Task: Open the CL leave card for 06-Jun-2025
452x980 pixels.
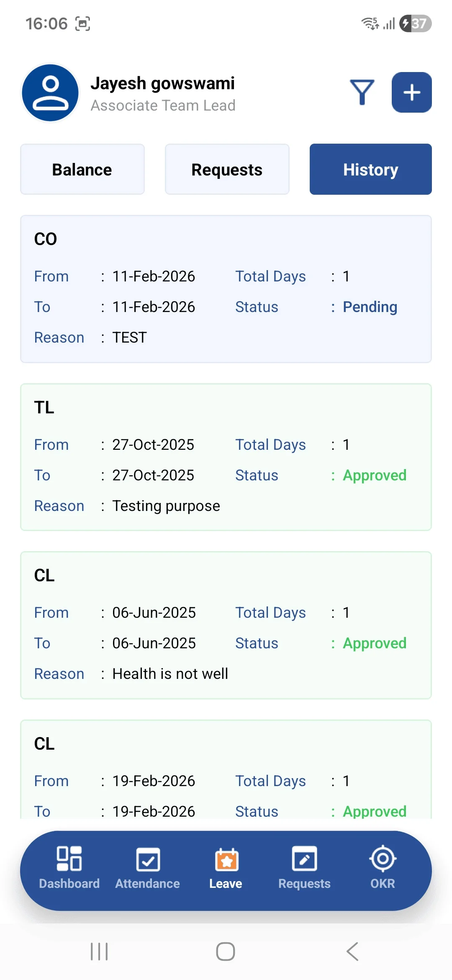Action: click(226, 625)
